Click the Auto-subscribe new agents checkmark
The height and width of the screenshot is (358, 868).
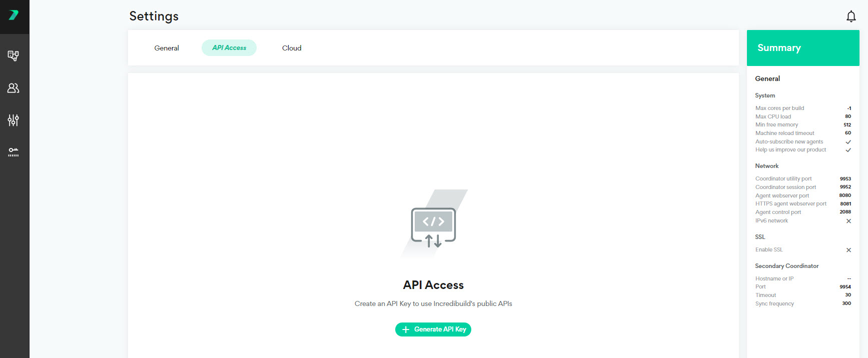point(848,142)
